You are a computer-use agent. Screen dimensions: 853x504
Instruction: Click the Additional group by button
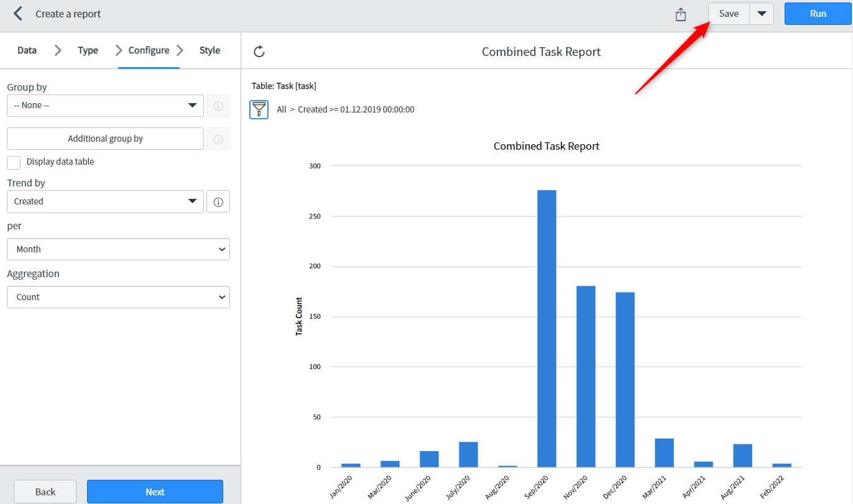click(104, 138)
